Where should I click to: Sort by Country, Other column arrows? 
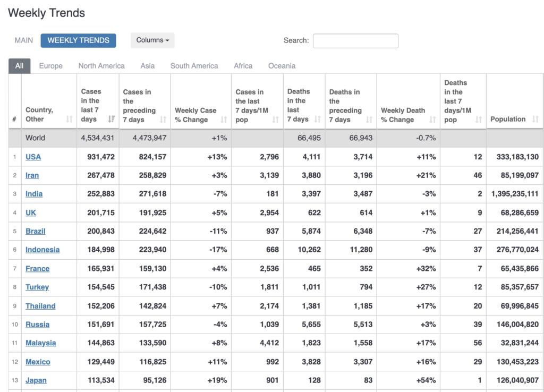point(69,120)
